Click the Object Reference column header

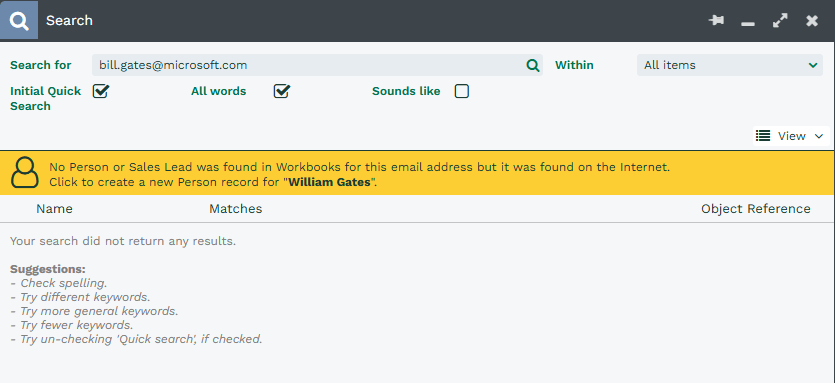(756, 209)
